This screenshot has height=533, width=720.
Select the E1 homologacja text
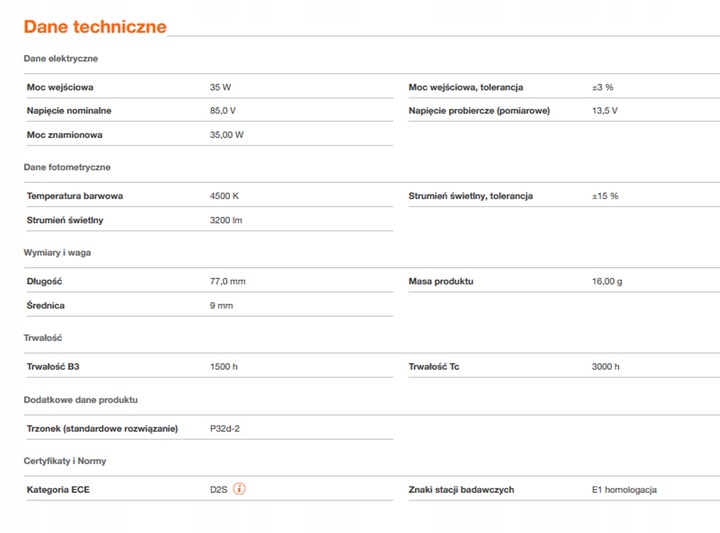coord(624,490)
